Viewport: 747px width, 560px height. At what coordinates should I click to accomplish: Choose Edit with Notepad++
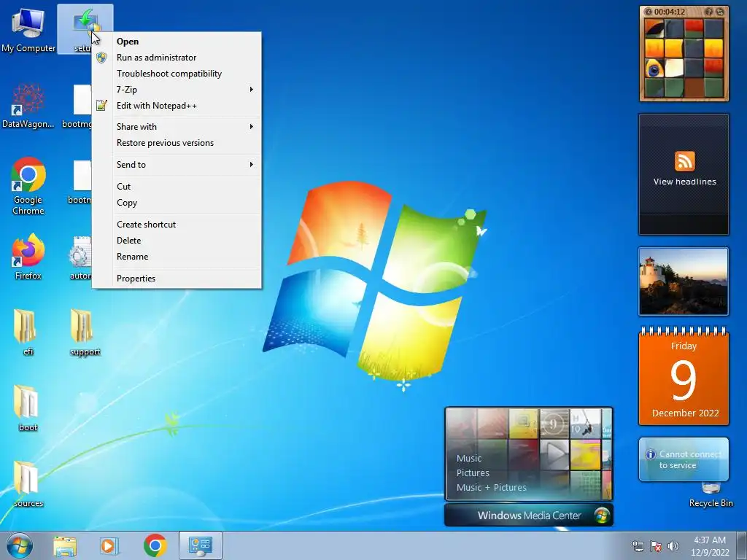pos(177,106)
